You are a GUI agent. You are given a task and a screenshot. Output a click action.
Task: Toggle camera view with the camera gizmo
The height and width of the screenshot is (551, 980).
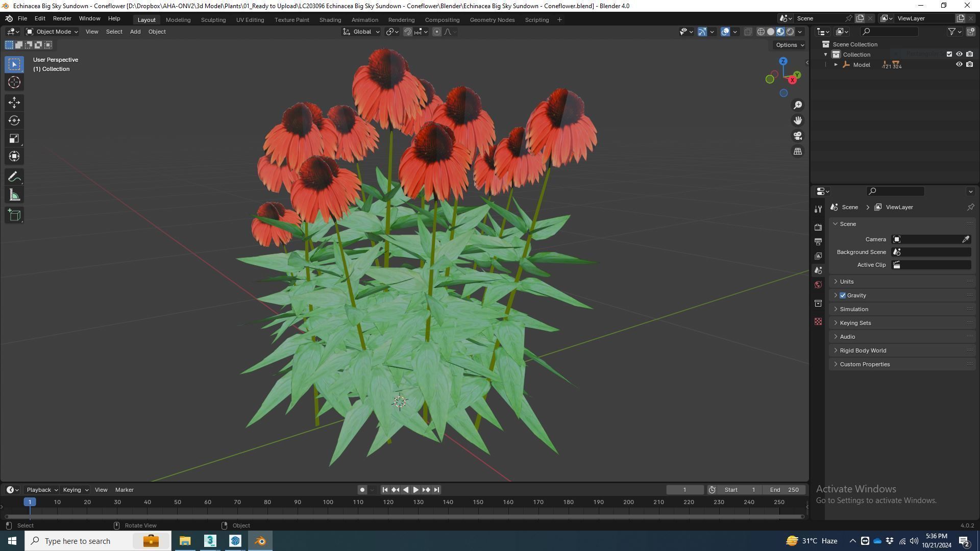798,136
